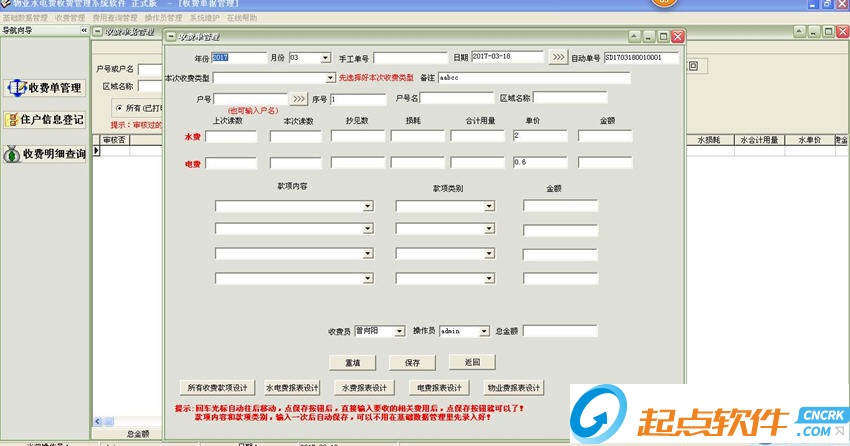Click the 电费 上次读数 field
This screenshot has height=446, width=850.
[x=231, y=163]
